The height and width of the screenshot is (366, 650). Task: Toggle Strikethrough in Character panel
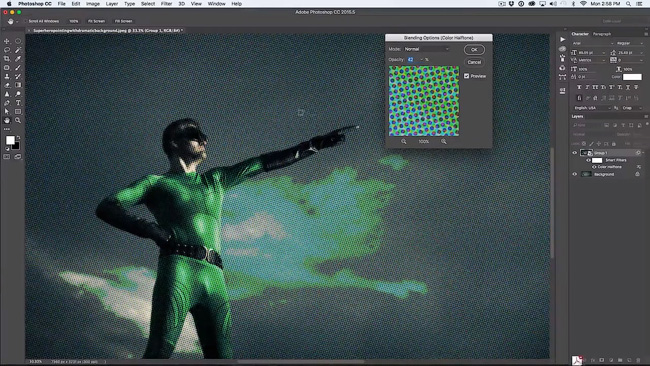coord(636,87)
